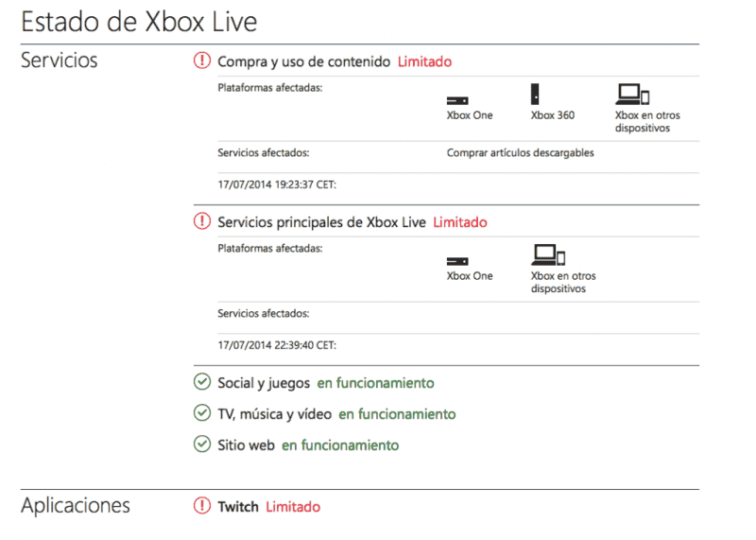The image size is (756, 540).
Task: Select the Estado de Xbox Live heading
Action: tap(139, 22)
